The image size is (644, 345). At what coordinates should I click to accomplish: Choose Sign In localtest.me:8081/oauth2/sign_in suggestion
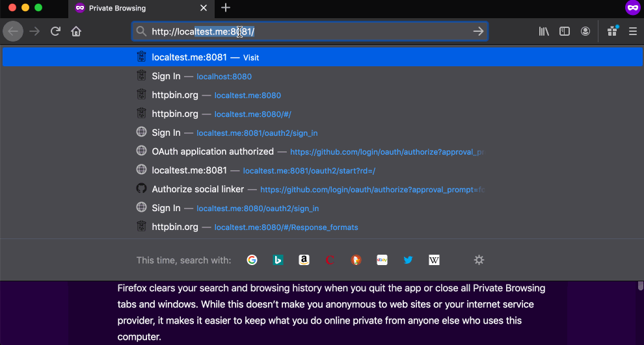(x=323, y=133)
